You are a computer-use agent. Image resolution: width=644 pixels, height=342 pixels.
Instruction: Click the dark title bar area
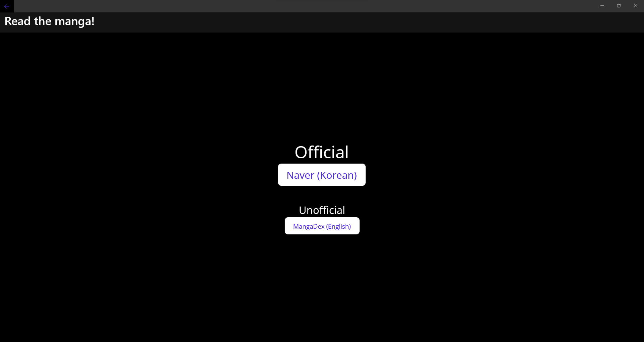coord(302,6)
